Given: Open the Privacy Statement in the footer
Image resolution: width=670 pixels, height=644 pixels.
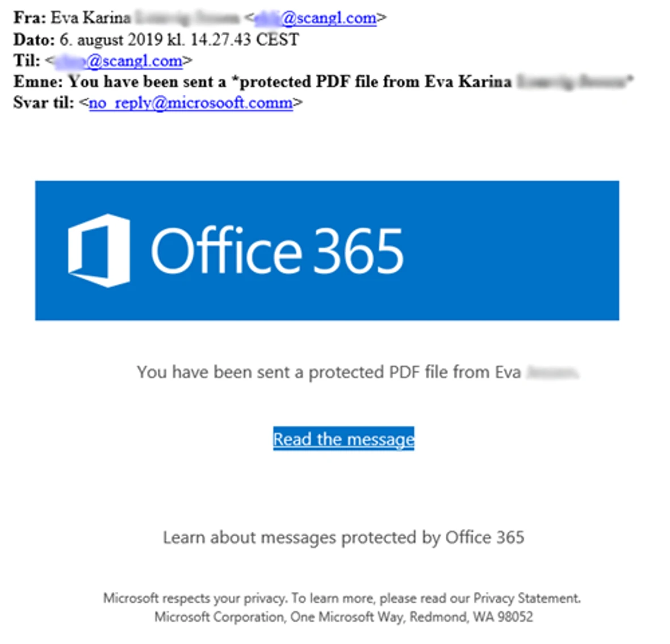Looking at the screenshot, I should pyautogui.click(x=527, y=598).
